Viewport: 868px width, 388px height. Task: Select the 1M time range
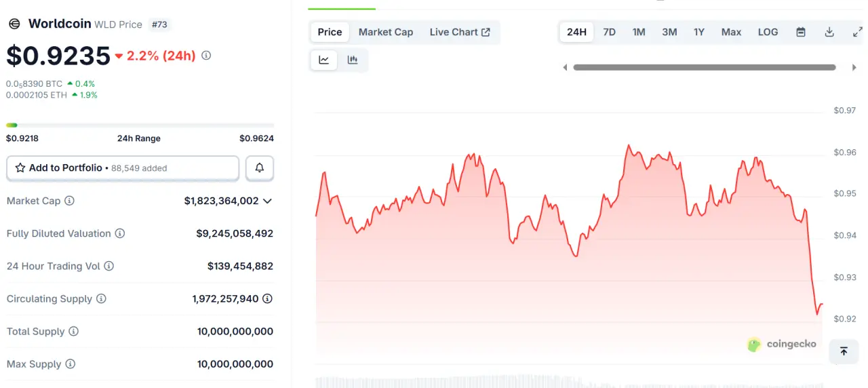click(x=639, y=32)
